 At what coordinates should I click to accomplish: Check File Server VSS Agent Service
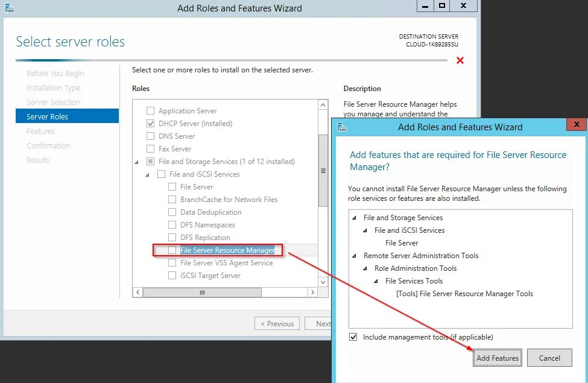click(172, 263)
